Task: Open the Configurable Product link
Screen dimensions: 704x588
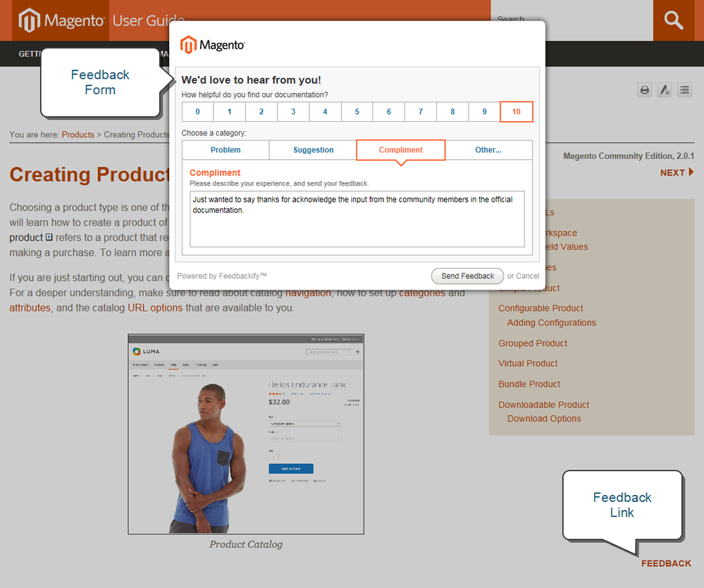Action: pos(541,308)
